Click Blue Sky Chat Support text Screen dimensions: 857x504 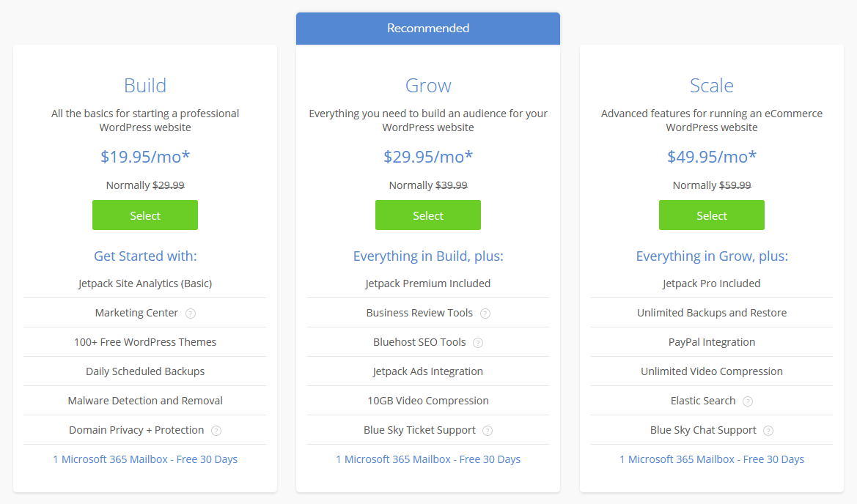pos(703,430)
